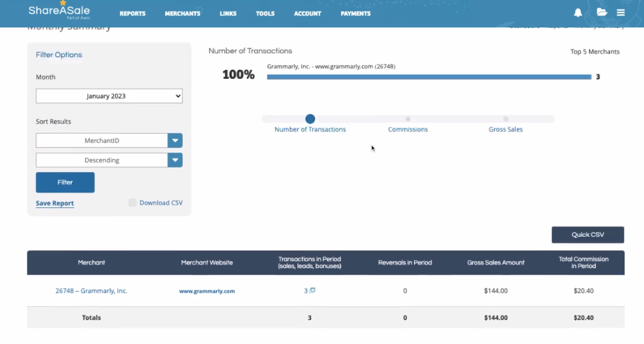Open the notifications bell icon
Viewport: 644px width, 344px height.
[x=578, y=13]
